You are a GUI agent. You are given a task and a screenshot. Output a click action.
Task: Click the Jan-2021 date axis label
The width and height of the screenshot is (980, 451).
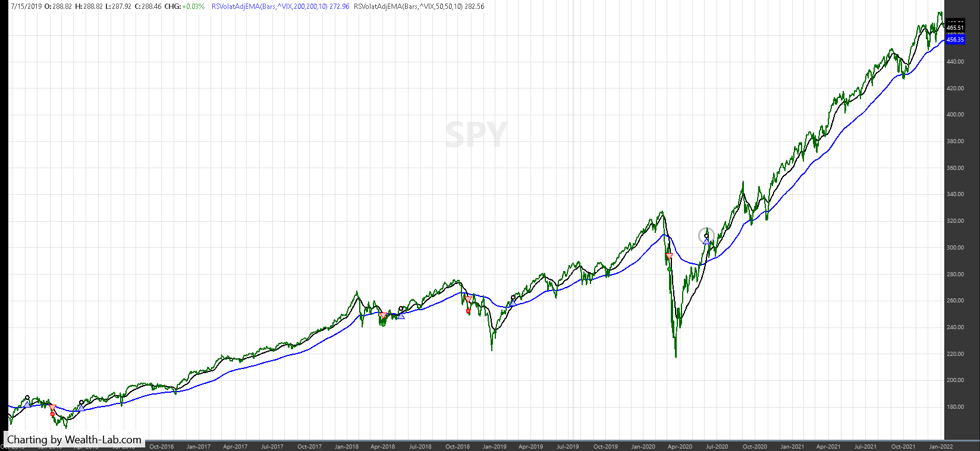(792, 446)
